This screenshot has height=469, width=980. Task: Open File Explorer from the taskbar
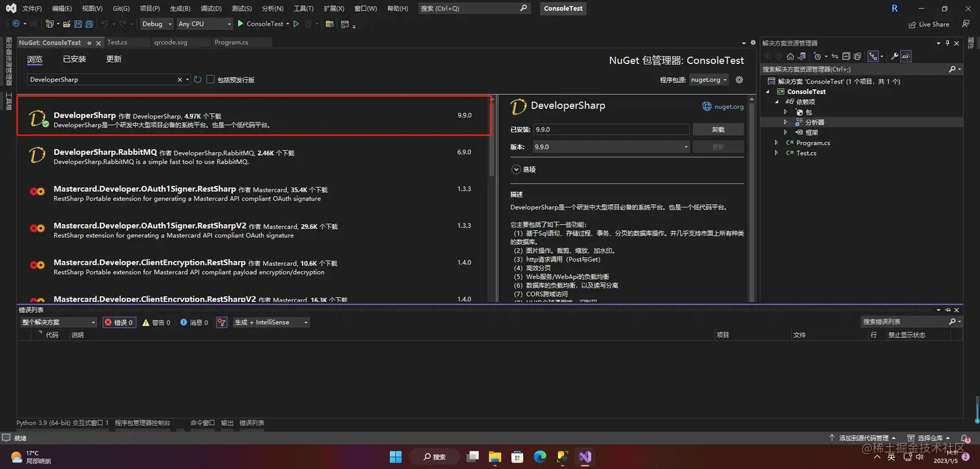point(495,457)
